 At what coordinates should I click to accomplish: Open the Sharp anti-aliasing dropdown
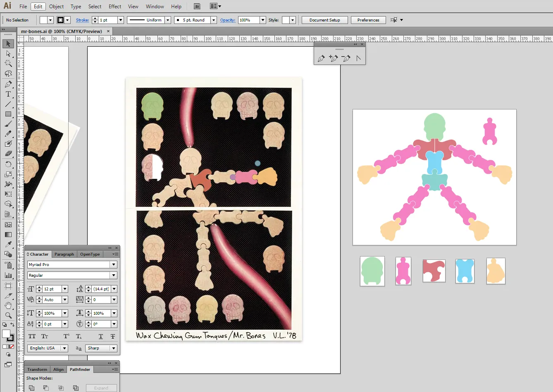click(x=114, y=348)
